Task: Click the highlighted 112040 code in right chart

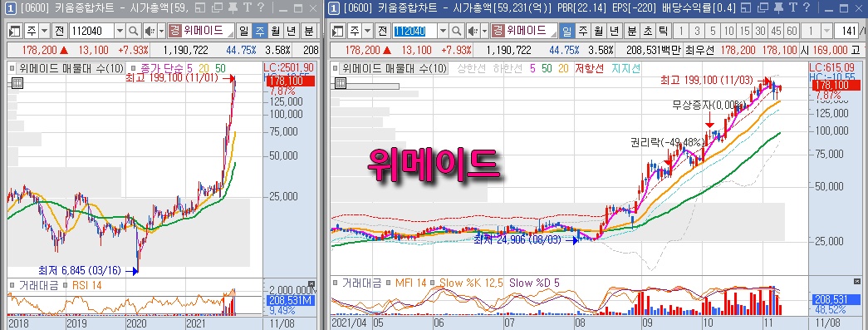Action: click(x=410, y=31)
